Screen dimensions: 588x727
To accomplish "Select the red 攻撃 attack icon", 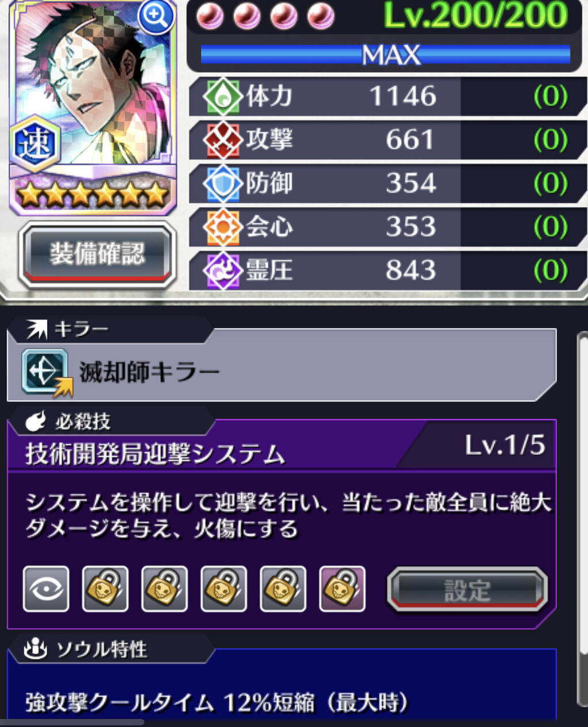I will (x=223, y=140).
